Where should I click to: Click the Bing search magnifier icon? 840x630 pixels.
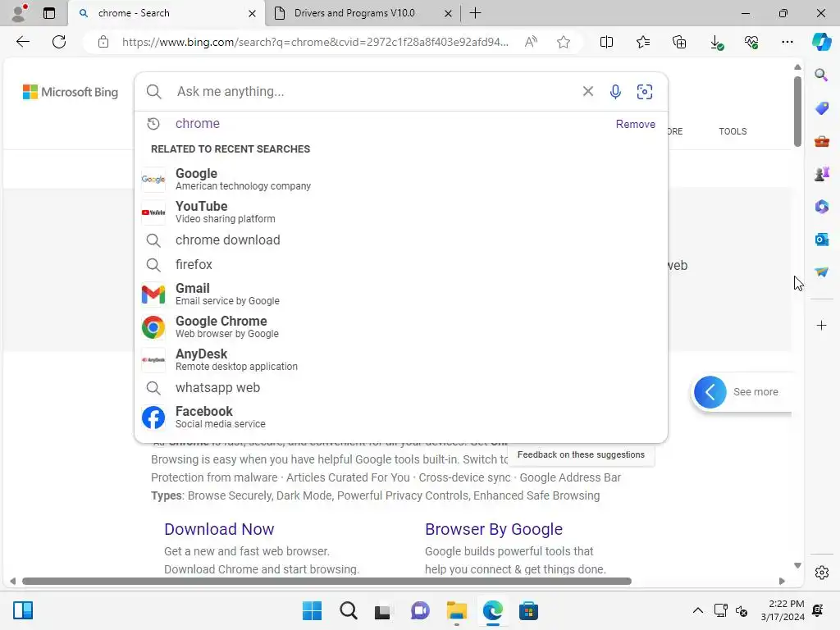(x=153, y=92)
